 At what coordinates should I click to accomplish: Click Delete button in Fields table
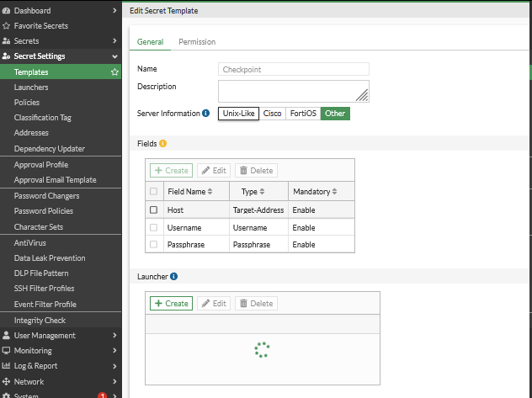coord(256,170)
